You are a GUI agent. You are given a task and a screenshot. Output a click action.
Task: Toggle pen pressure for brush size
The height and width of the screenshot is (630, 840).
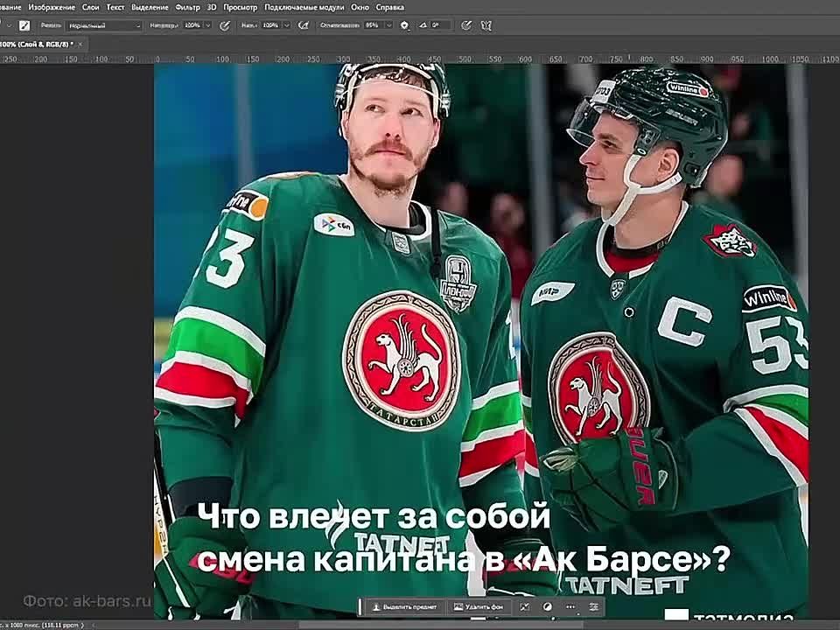466,25
